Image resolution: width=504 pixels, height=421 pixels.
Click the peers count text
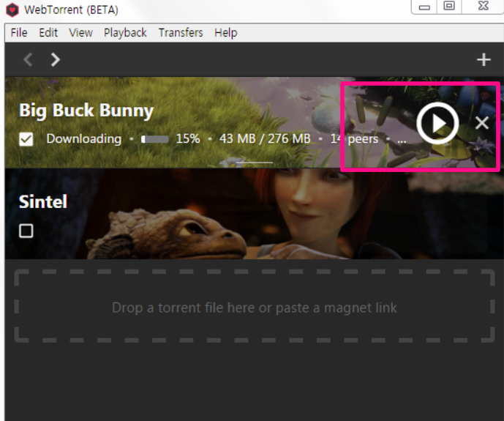point(354,138)
